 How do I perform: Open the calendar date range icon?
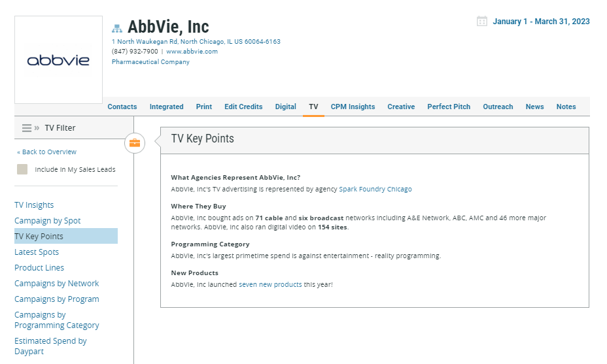tap(482, 22)
